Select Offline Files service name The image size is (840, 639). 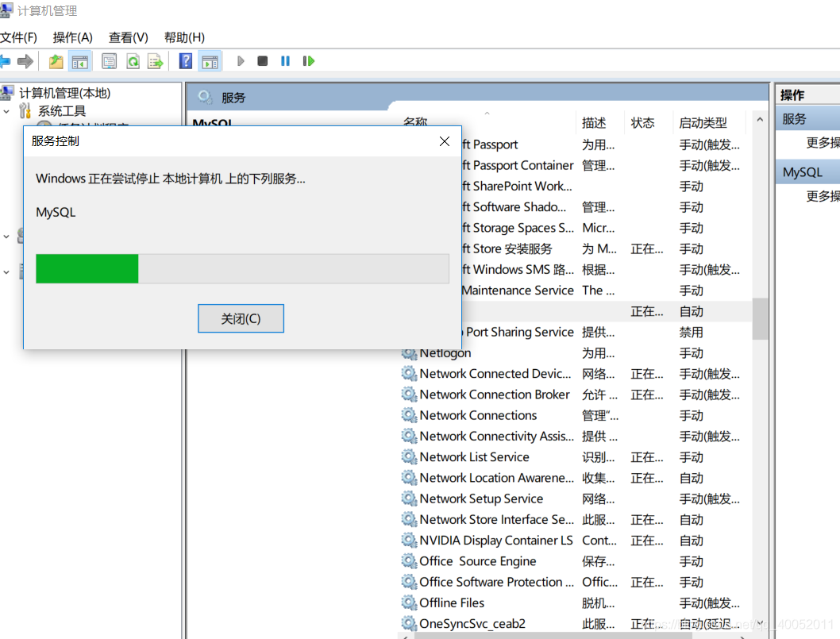click(x=452, y=603)
